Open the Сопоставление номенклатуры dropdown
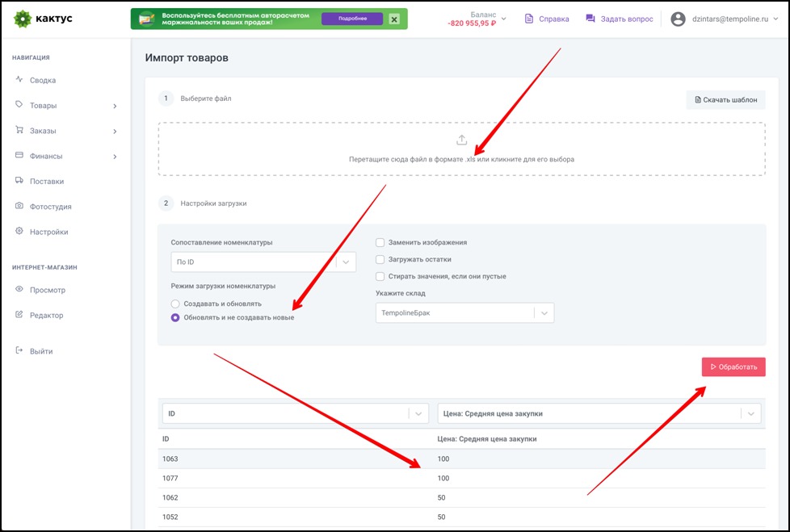The width and height of the screenshot is (790, 532). click(x=345, y=262)
